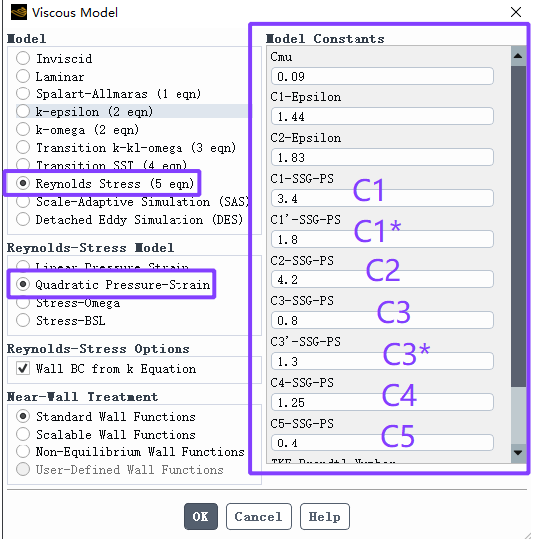This screenshot has height=540, width=533.
Task: Confirm settings with the OK button
Action: [201, 516]
